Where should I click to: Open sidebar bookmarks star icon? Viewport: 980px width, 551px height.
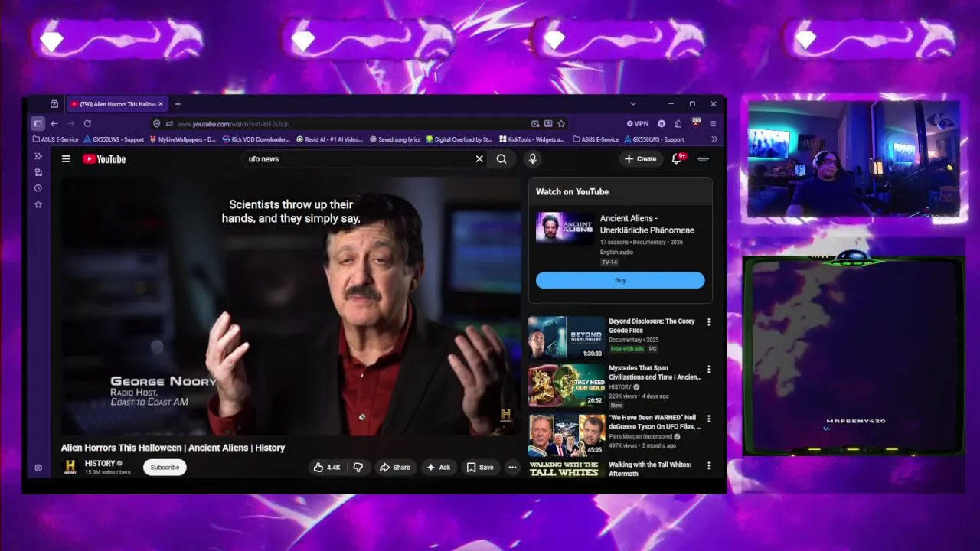coord(38,204)
